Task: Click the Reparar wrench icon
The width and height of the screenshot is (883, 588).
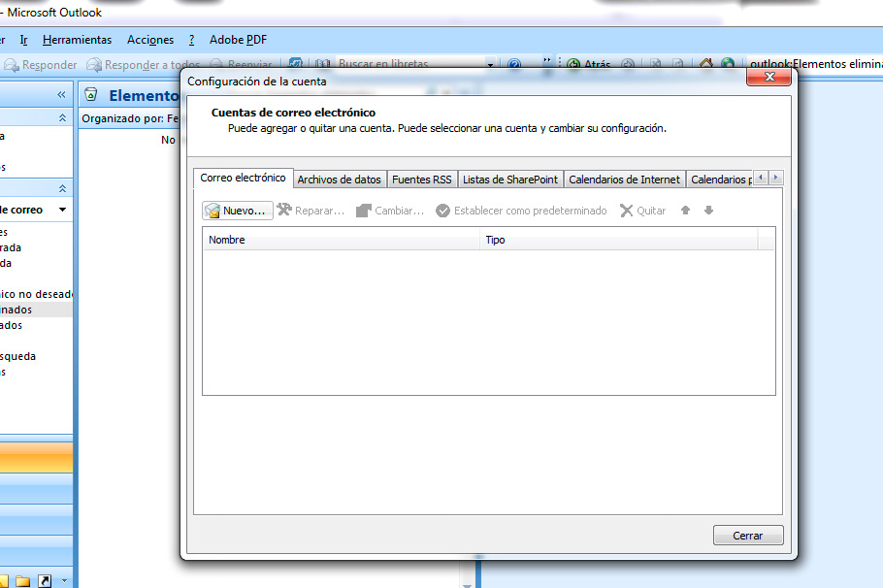Action: [x=284, y=211]
